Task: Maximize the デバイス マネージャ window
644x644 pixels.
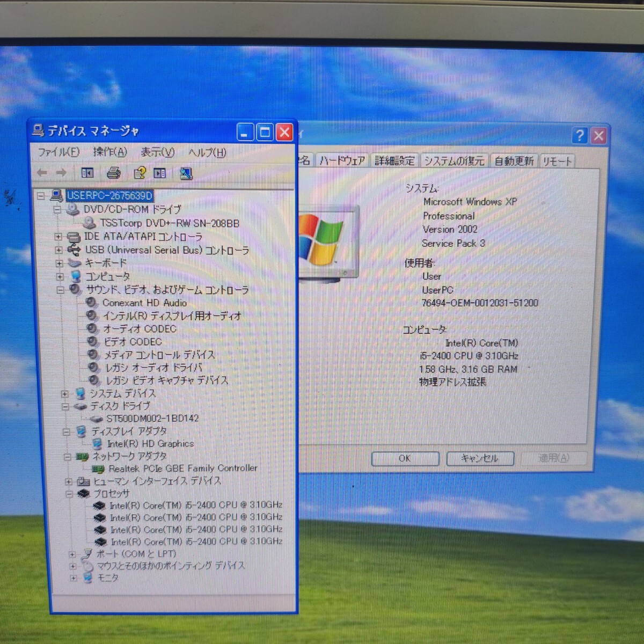Action: (x=265, y=132)
